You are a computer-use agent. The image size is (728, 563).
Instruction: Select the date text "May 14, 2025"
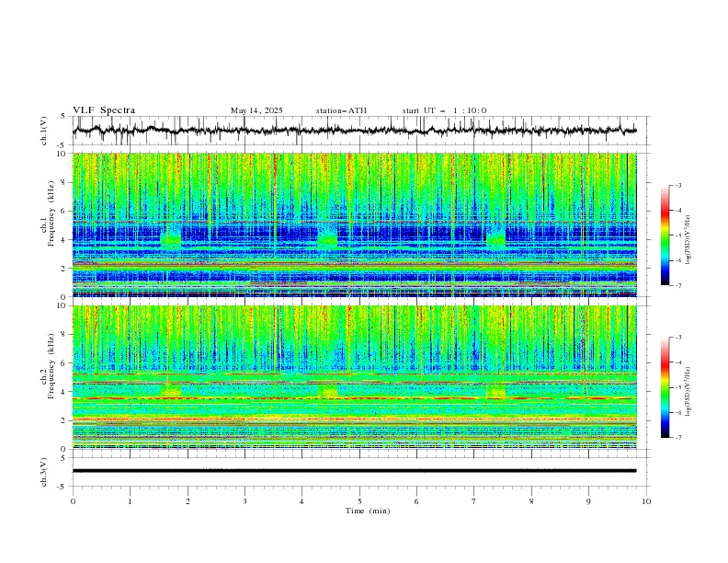256,110
